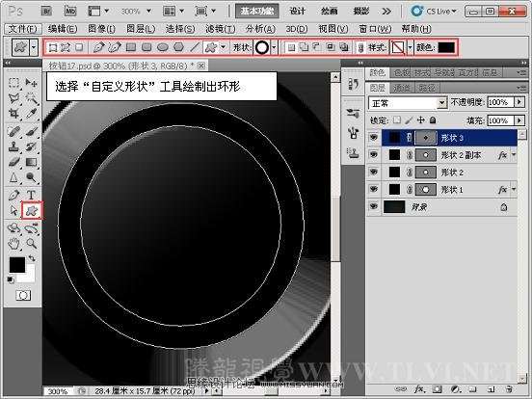
Task: Open the 图层(L) menu
Action: (141, 29)
